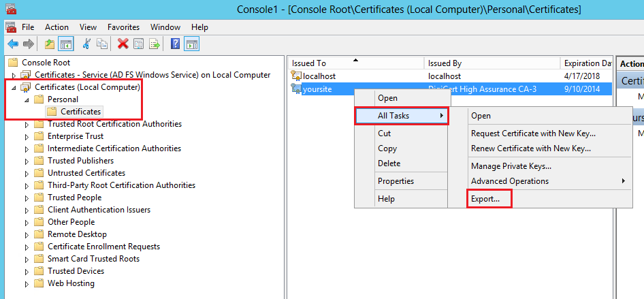
Task: Click the blue Help question mark icon
Action: pyautogui.click(x=175, y=44)
